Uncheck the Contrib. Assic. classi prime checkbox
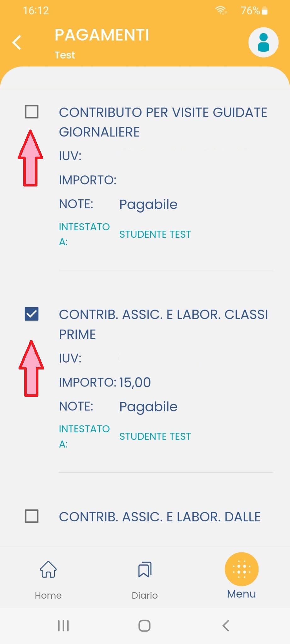The image size is (290, 644). pos(31,314)
